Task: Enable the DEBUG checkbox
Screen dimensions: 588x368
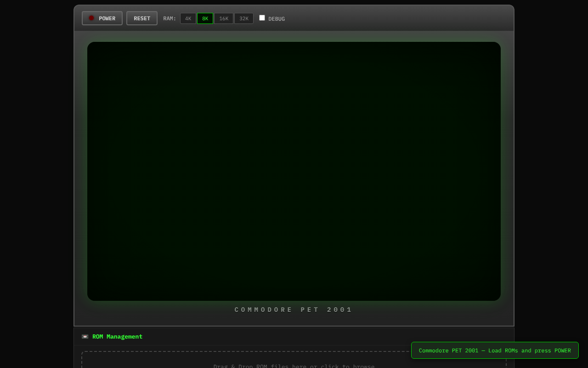Action: [262, 18]
